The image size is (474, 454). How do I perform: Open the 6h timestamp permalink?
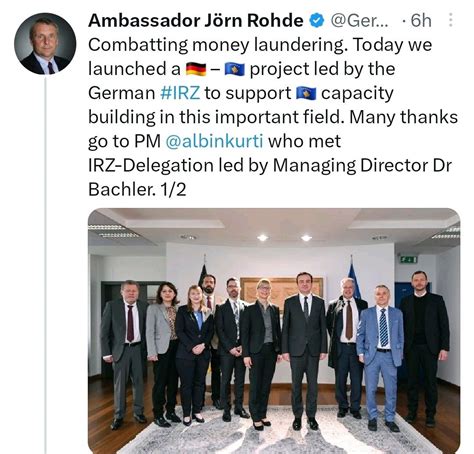tap(421, 21)
